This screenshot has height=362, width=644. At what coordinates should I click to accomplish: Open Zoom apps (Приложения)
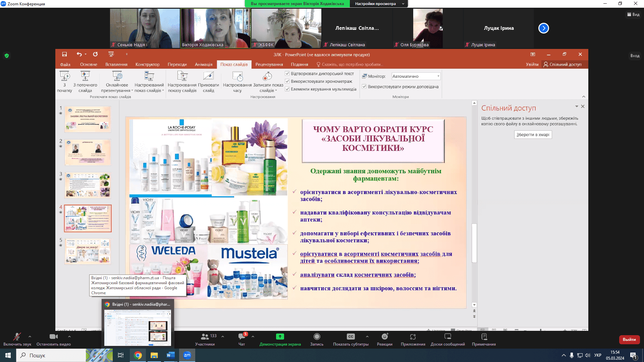413,339
